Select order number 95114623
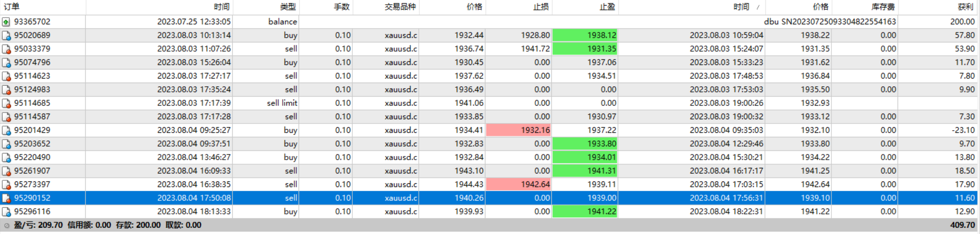Viewport: 980px width, 234px height. (x=32, y=76)
